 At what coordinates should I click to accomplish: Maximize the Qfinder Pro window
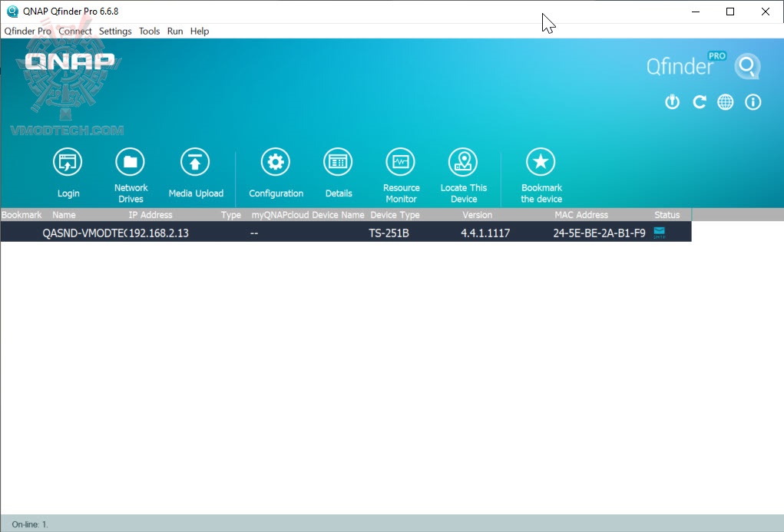[x=730, y=12]
